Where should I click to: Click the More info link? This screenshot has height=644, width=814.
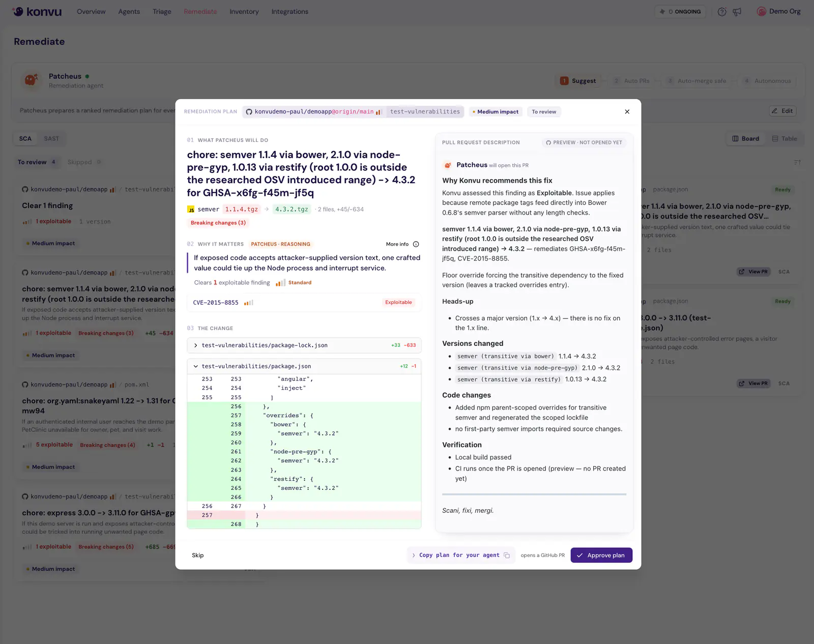click(x=397, y=244)
